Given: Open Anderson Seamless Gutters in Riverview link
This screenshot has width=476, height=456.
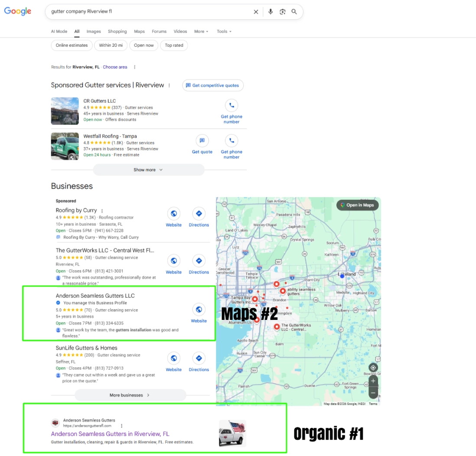Looking at the screenshot, I should [110, 433].
